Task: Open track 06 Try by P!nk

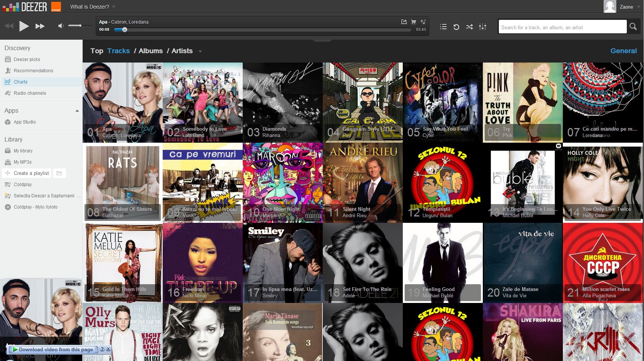Action: click(523, 103)
